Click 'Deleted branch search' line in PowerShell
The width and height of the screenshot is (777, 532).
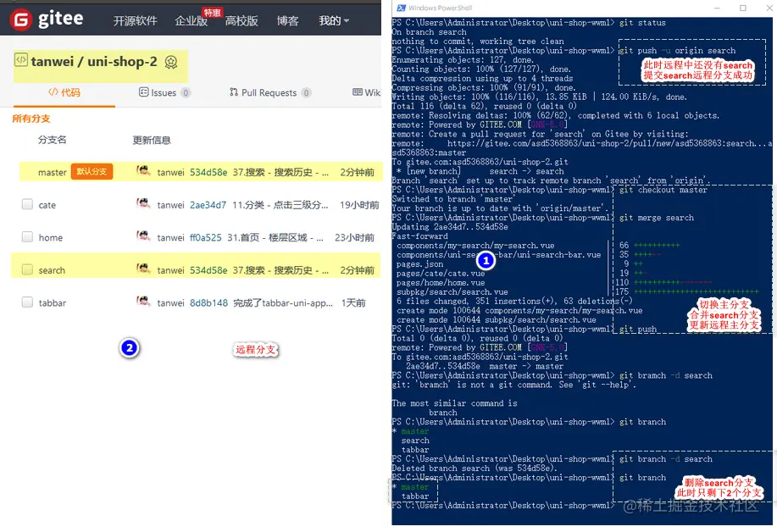(475, 468)
